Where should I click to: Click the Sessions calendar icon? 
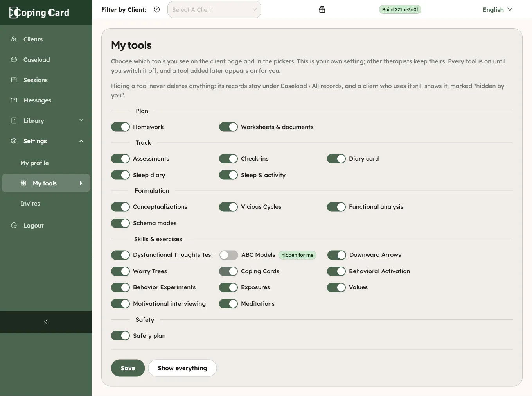click(x=14, y=80)
